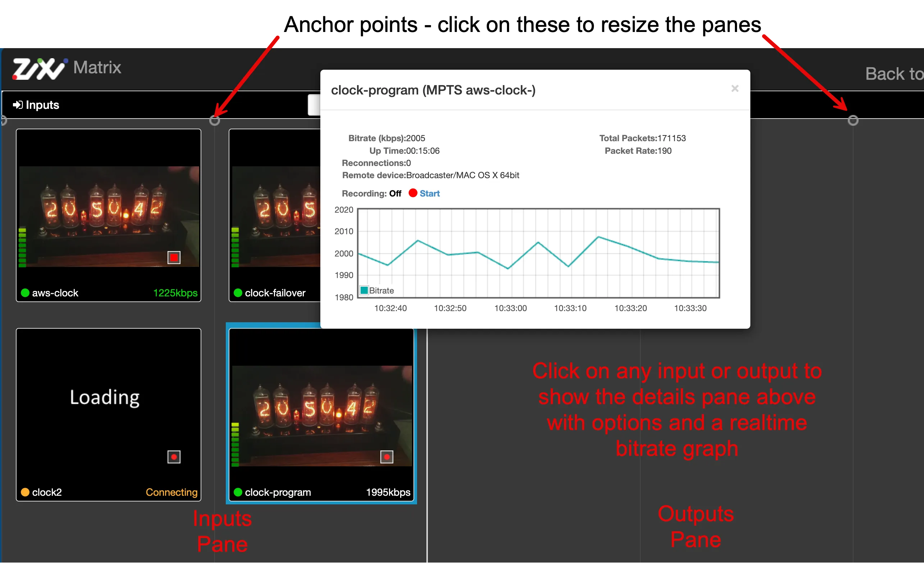Click the aws-clock input name label

55,293
